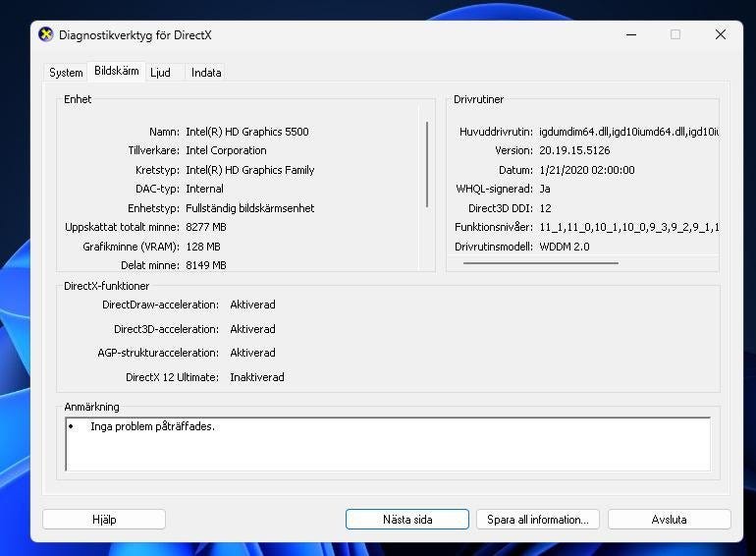Click the DirectX 12 Ultimate Inaktiverad status

[x=257, y=377]
